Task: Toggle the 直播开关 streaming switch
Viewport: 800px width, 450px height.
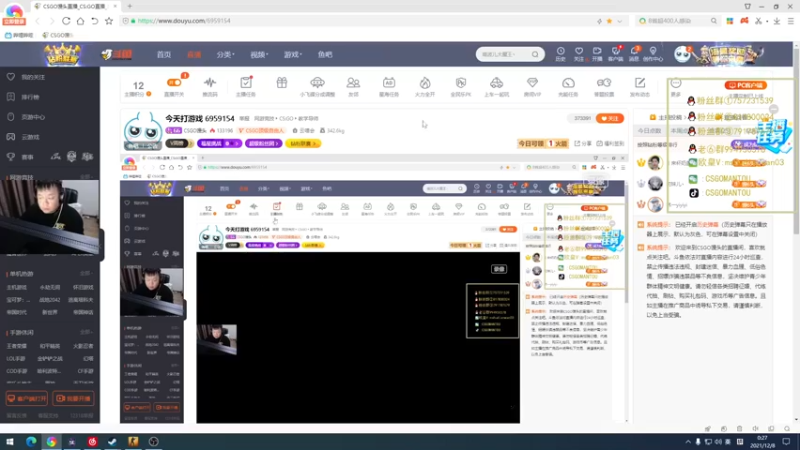Action: click(174, 83)
